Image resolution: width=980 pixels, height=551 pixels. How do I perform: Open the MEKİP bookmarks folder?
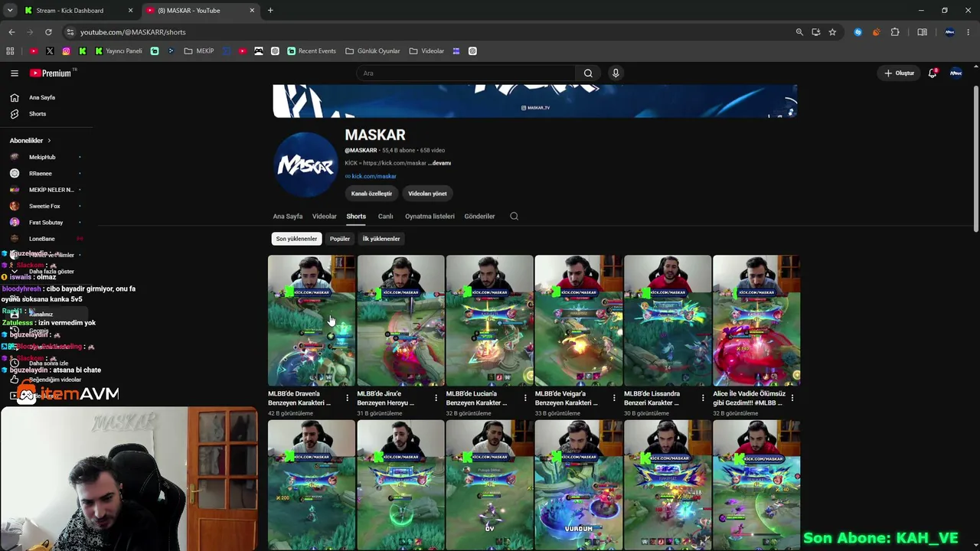click(199, 51)
